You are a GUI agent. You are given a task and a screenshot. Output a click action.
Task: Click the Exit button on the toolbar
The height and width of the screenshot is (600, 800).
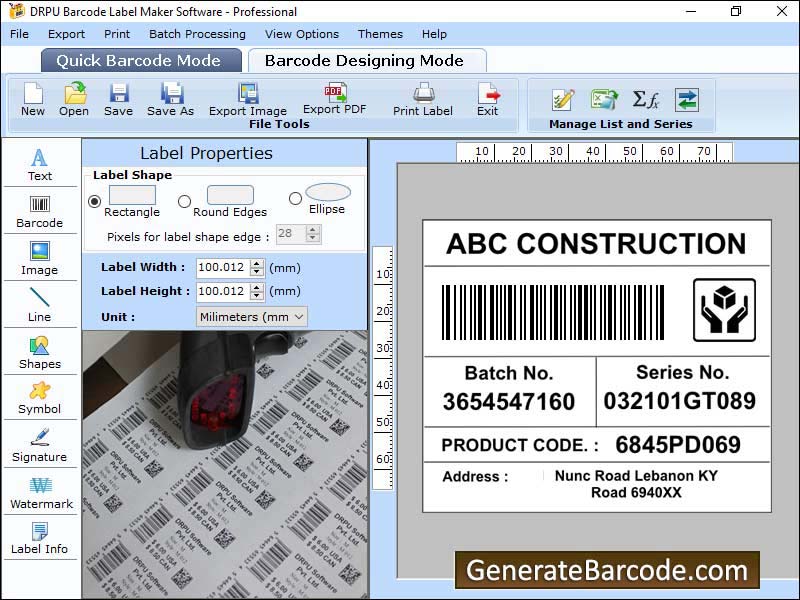(x=487, y=100)
